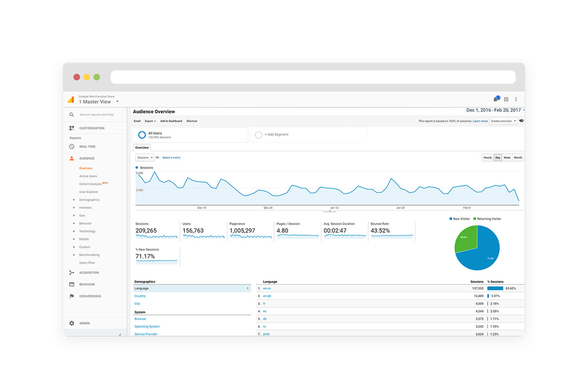Click the Country demographics link
This screenshot has width=588, height=392.
coord(140,296)
